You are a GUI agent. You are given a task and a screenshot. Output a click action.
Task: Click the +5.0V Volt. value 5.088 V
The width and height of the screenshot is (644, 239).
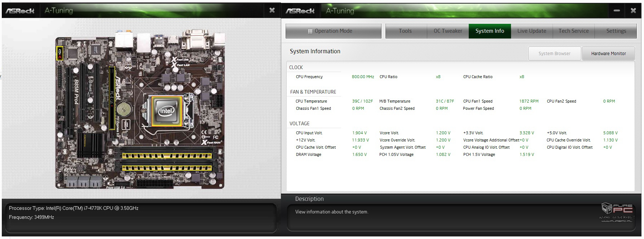610,133
